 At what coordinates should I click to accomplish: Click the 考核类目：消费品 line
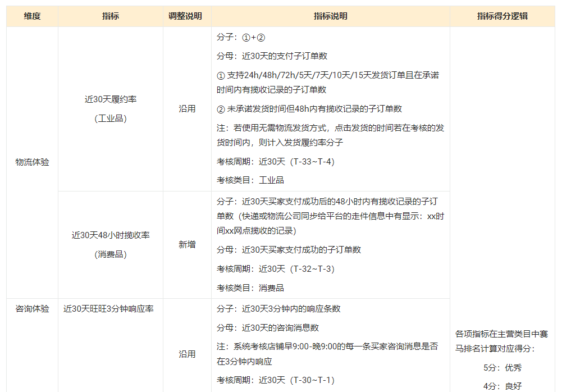coord(250,288)
